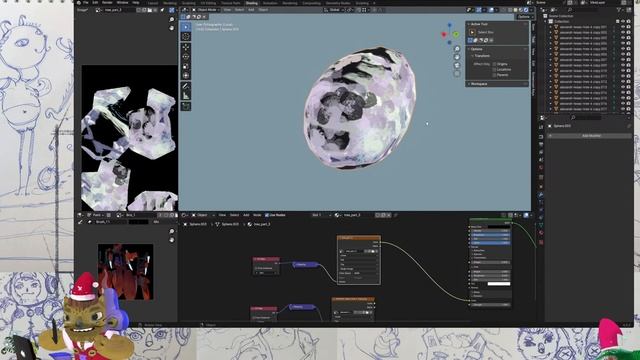Image resolution: width=640 pixels, height=360 pixels.
Task: Switch to wireframe viewport shading
Action: [x=510, y=10]
